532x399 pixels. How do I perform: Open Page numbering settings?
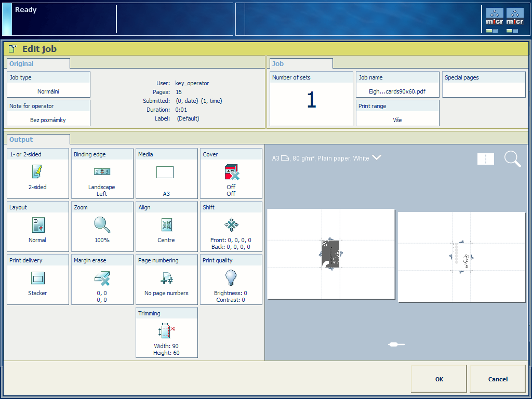point(166,278)
